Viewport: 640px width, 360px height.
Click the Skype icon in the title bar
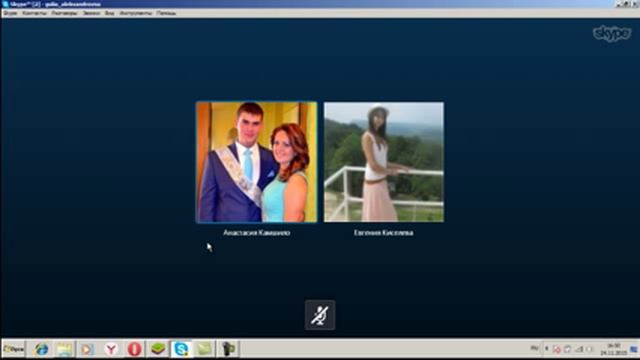(5, 4)
